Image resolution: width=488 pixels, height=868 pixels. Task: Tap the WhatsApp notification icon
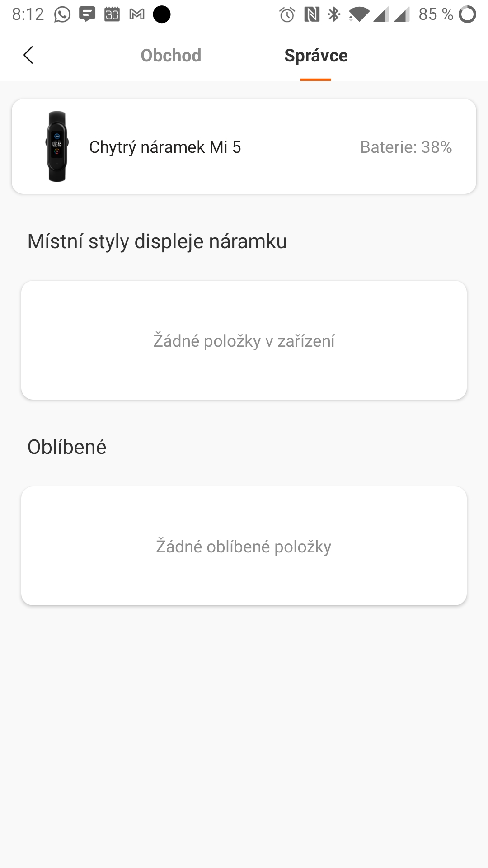[62, 14]
